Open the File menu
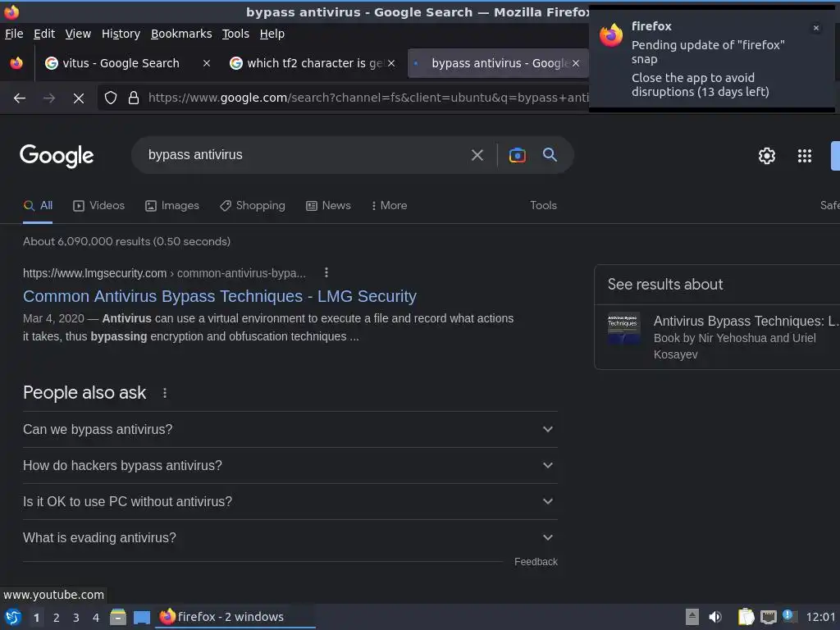Screen dimensions: 840x630 point(14,34)
